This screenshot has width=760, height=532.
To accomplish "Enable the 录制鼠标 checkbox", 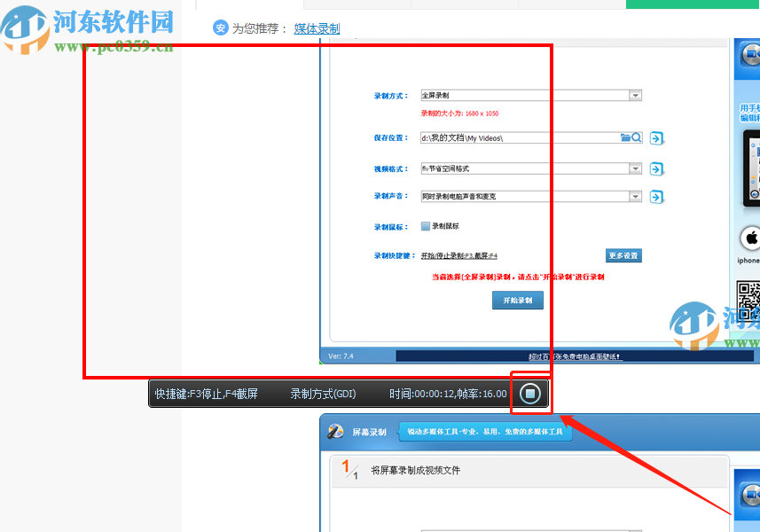I will pyautogui.click(x=425, y=225).
